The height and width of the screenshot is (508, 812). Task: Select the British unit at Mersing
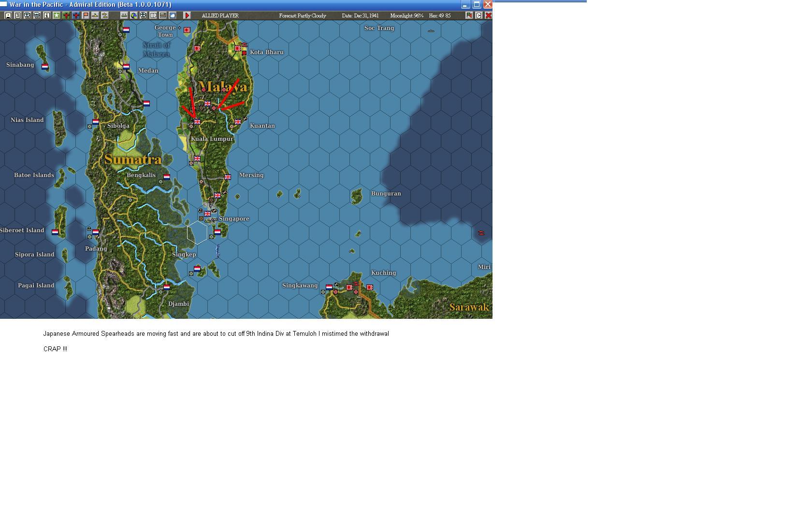click(228, 177)
